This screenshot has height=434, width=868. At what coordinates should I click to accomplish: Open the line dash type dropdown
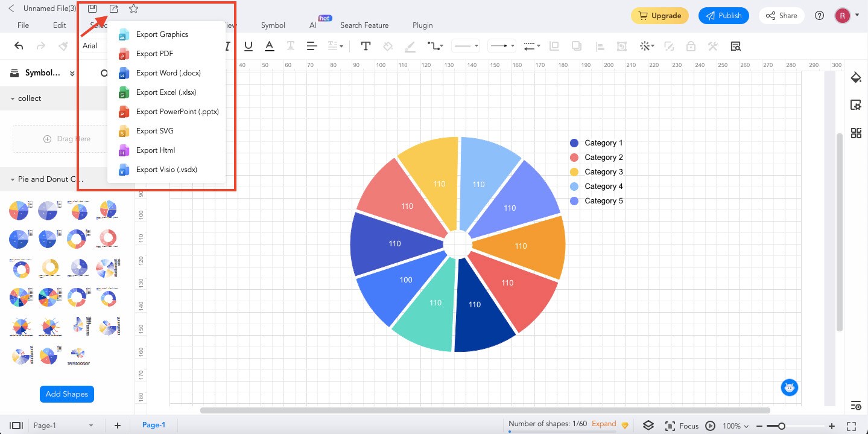(531, 46)
